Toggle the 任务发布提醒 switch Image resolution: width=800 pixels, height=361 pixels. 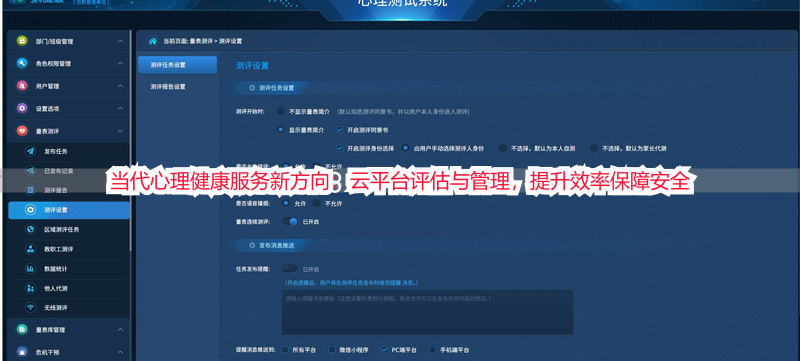point(290,269)
